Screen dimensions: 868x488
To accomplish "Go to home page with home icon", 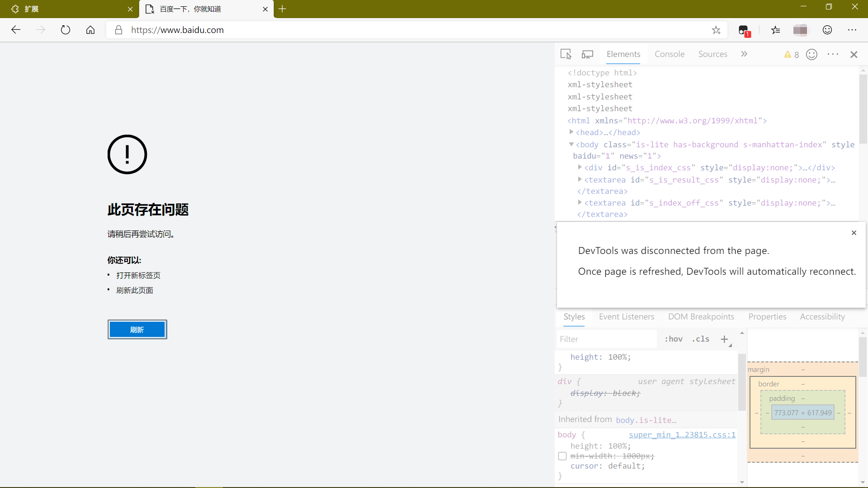I will pyautogui.click(x=90, y=30).
